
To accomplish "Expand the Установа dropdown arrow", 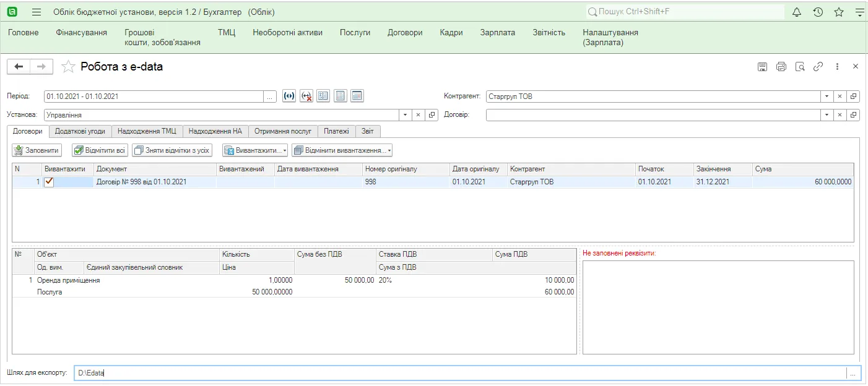I will click(x=405, y=115).
